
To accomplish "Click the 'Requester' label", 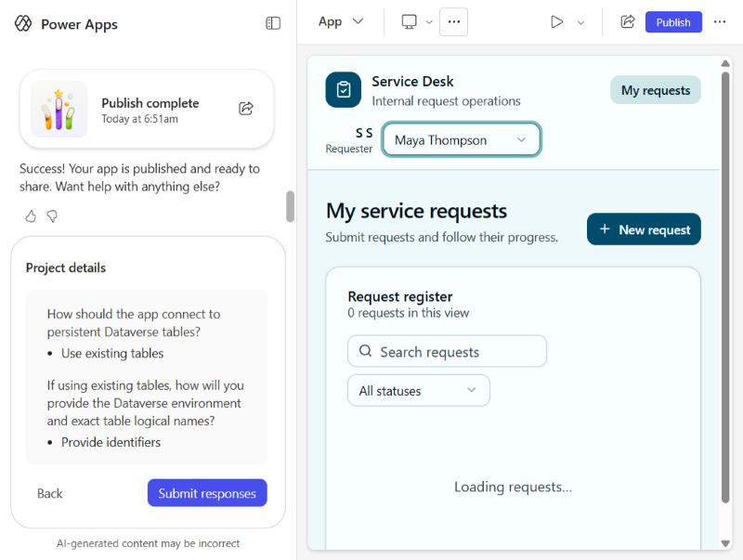I will pos(349,149).
